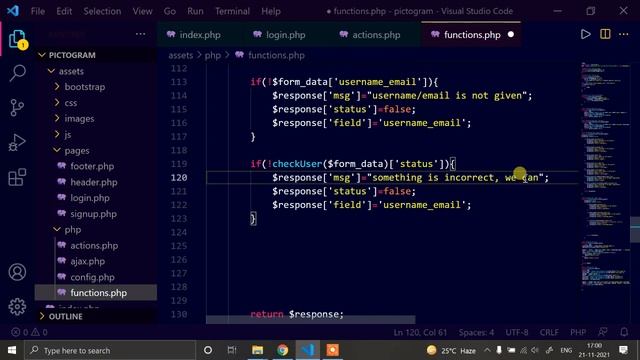
Task: Open the Help menu
Action: [271, 11]
